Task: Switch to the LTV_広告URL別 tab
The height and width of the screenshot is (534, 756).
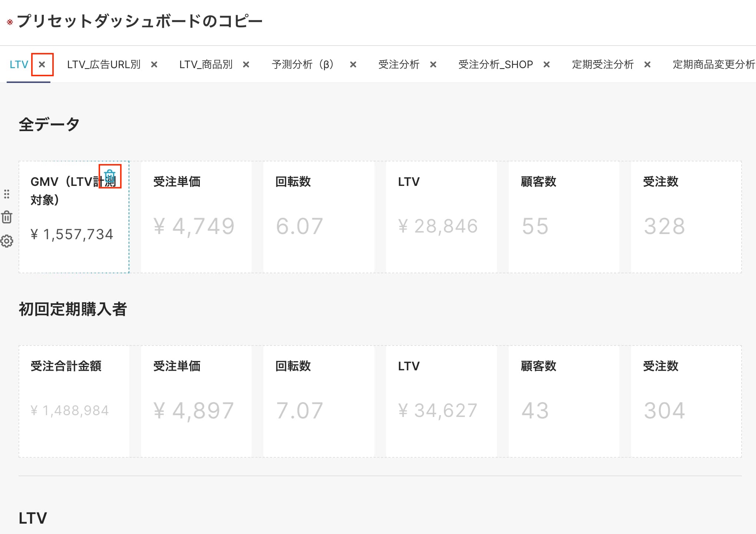Action: pos(104,65)
